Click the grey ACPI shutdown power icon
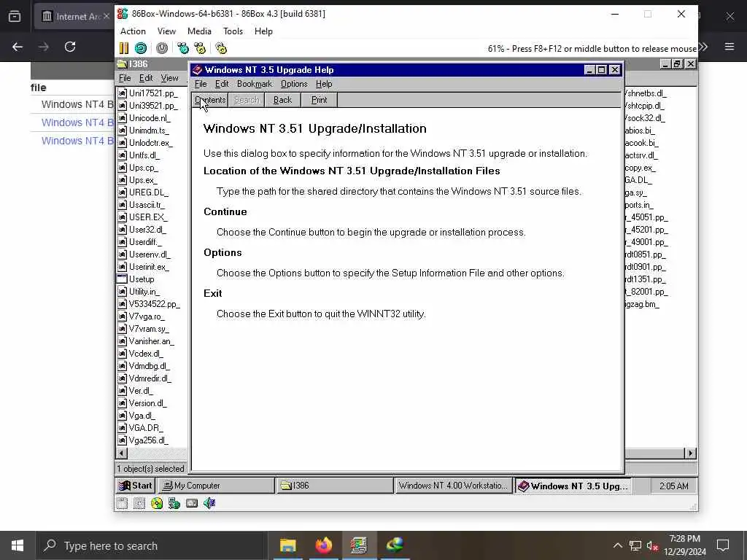Viewport: 747px width, 560px height. point(162,48)
